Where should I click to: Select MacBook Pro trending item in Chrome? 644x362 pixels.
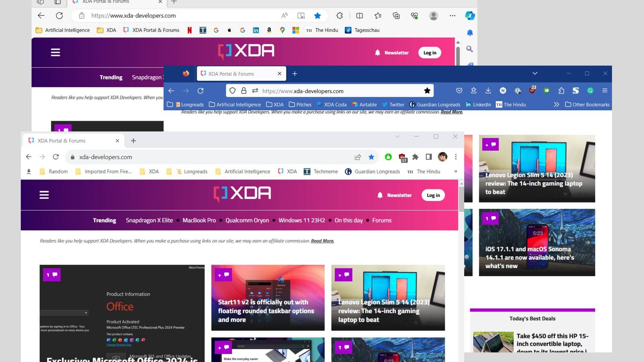pos(199,220)
